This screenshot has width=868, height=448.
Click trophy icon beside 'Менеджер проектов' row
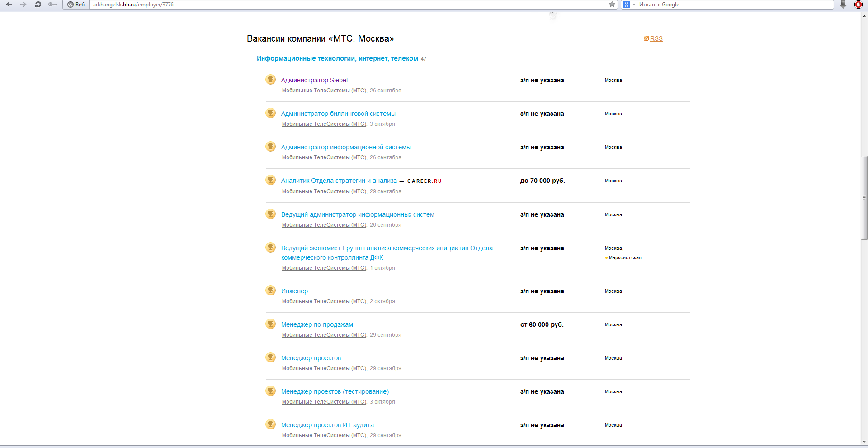(x=270, y=357)
